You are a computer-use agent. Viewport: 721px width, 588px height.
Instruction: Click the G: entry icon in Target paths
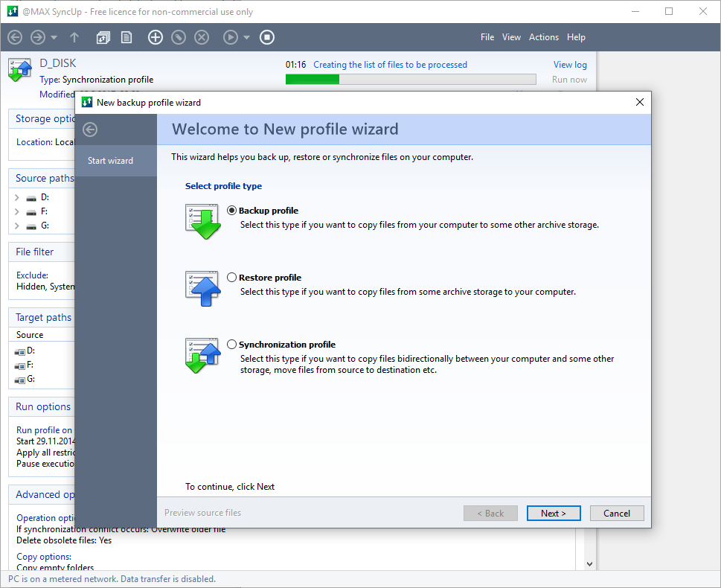pyautogui.click(x=20, y=380)
